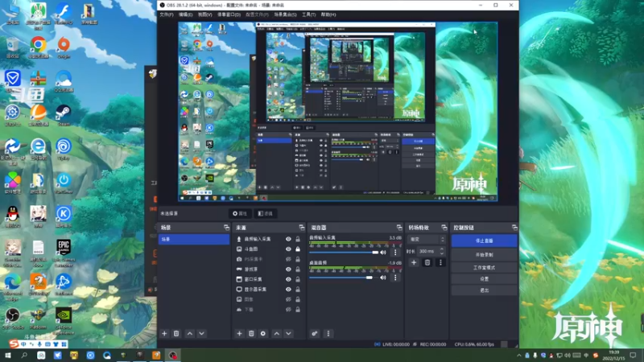Pop out the 混音器 dock panel
The width and height of the screenshot is (644, 362).
(x=399, y=228)
